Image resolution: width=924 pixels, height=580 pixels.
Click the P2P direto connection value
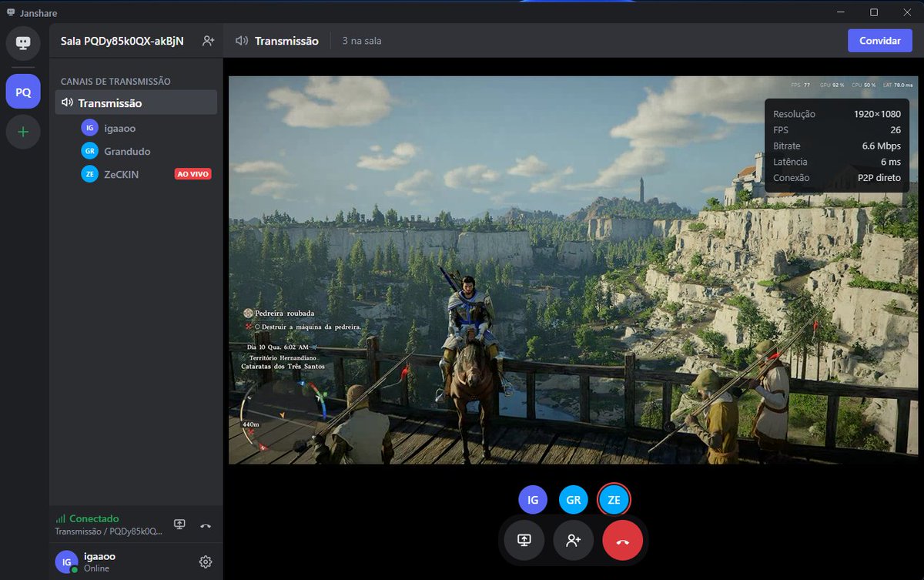coord(879,179)
